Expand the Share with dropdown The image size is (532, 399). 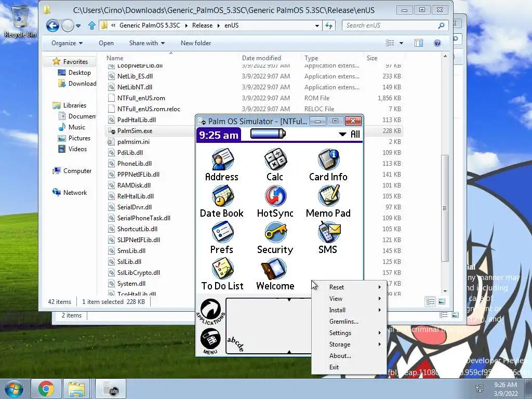coord(147,43)
